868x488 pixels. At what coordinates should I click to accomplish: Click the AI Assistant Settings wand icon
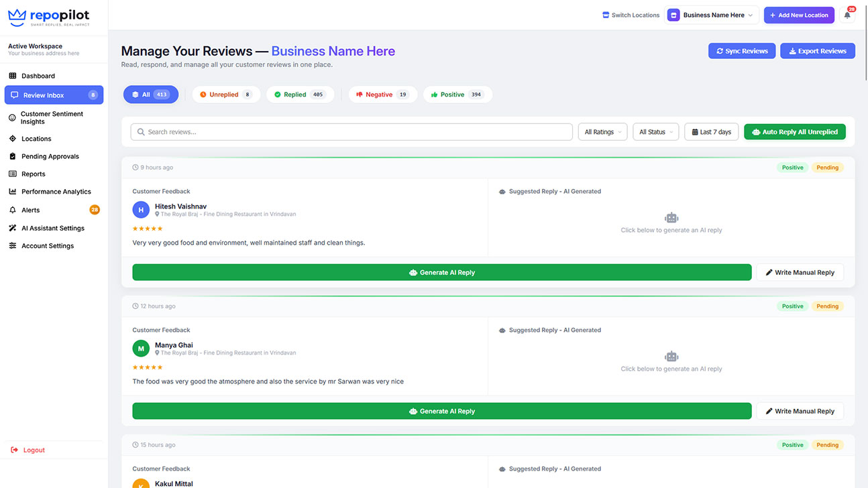click(x=12, y=228)
